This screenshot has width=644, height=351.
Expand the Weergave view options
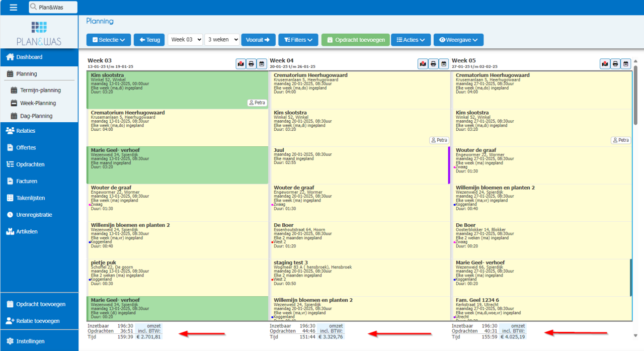tap(458, 40)
